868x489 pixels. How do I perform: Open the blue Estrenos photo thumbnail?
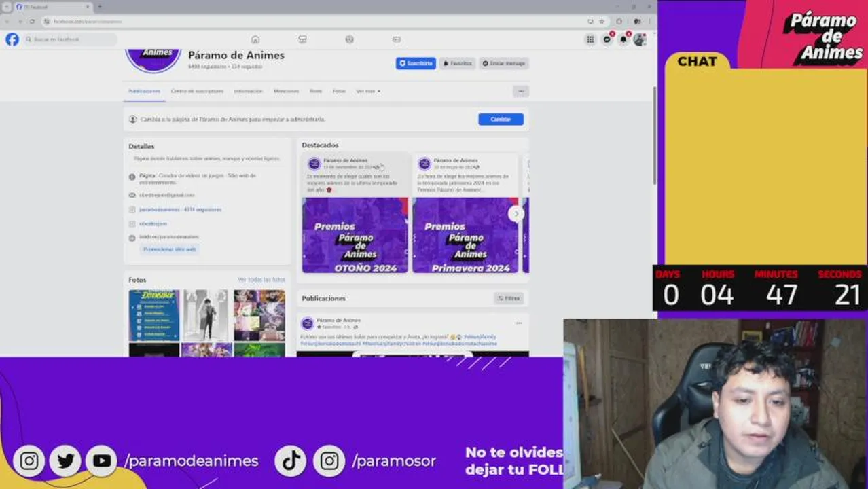(x=154, y=315)
